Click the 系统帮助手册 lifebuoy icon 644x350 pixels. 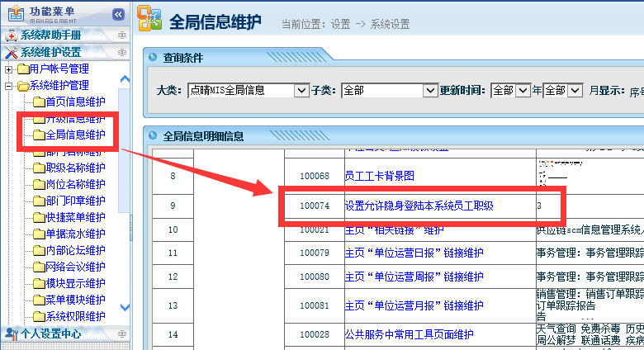click(11, 35)
